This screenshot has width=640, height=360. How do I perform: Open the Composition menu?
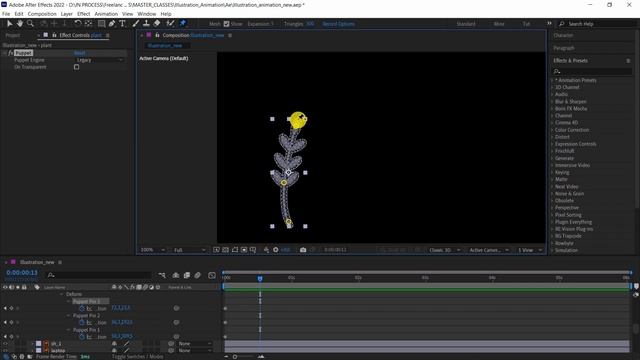pyautogui.click(x=42, y=14)
